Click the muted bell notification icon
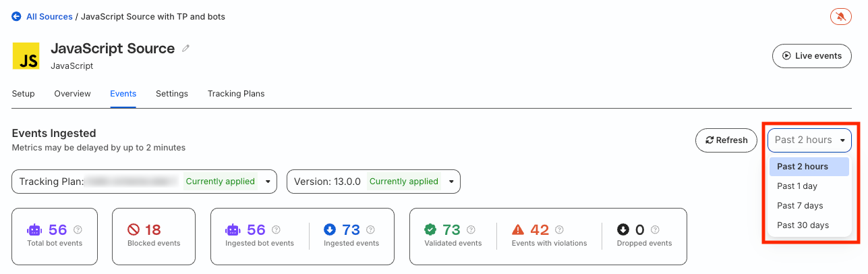 click(840, 16)
